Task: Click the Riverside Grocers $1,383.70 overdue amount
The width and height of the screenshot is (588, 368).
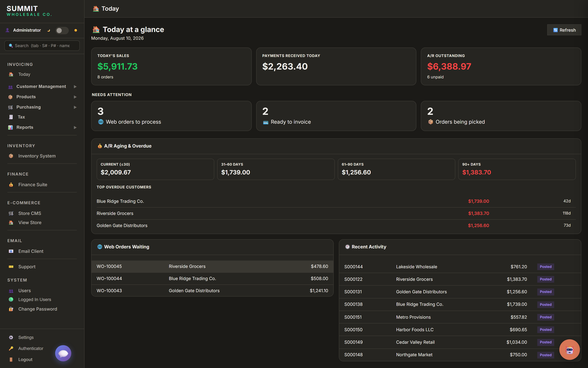Action: [478, 213]
